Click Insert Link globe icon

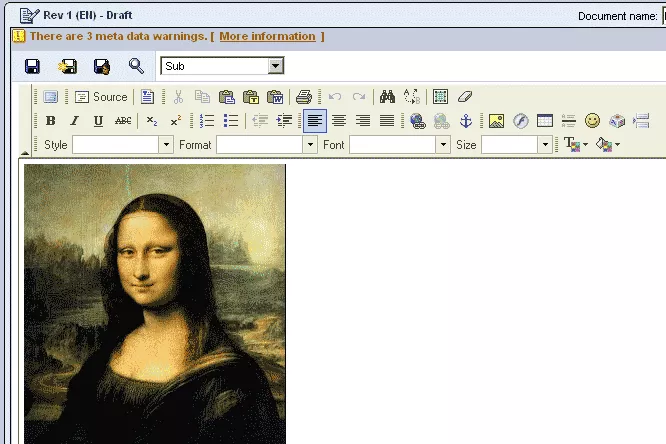(x=418, y=121)
